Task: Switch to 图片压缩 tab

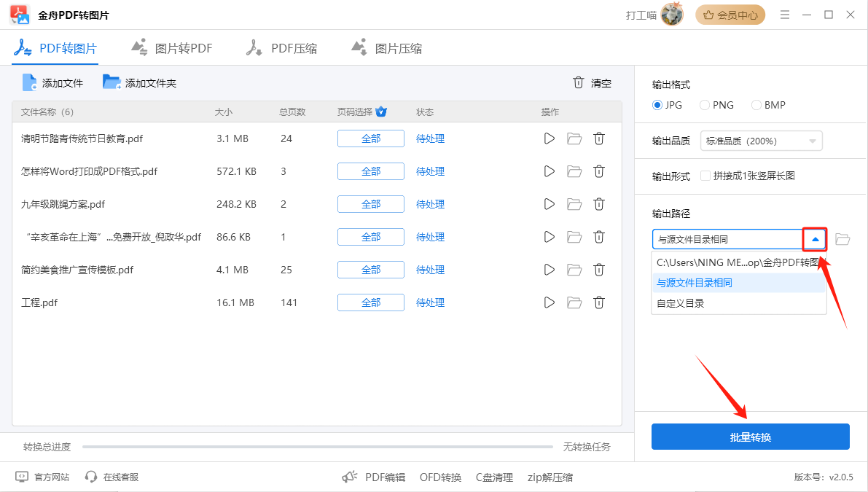Action: pos(387,48)
